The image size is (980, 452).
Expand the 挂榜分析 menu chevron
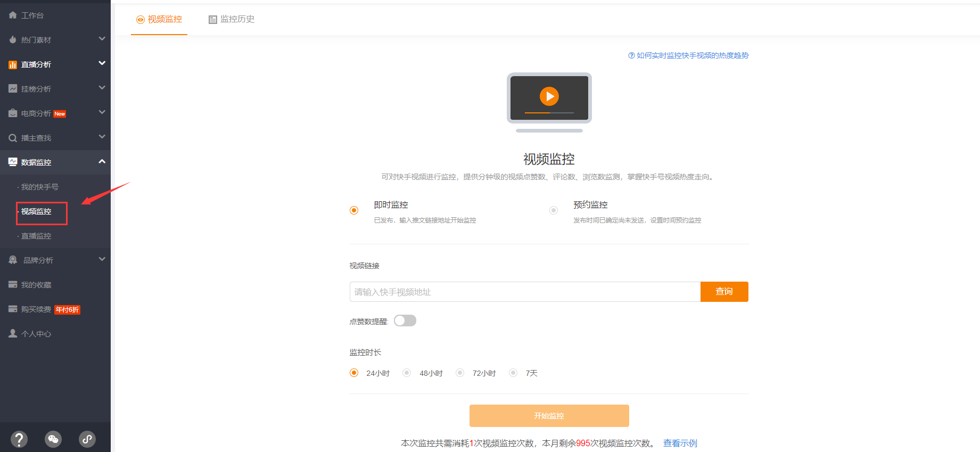pos(102,88)
